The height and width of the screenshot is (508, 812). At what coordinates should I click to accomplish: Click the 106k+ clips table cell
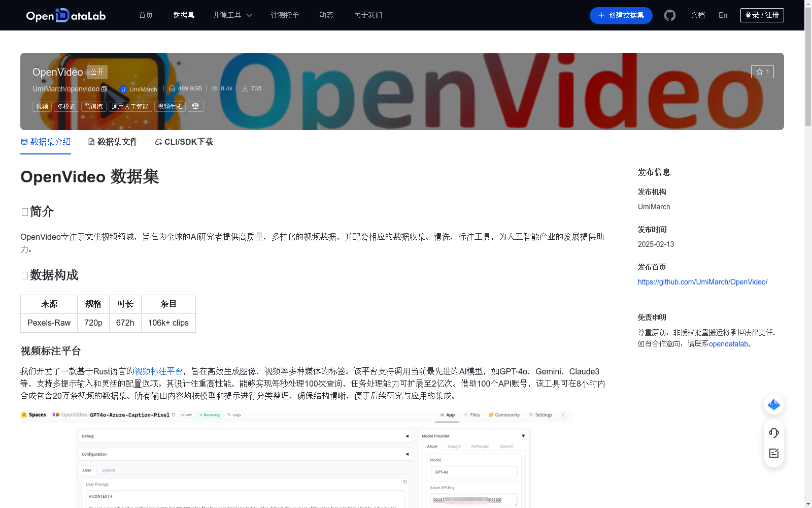click(x=168, y=323)
